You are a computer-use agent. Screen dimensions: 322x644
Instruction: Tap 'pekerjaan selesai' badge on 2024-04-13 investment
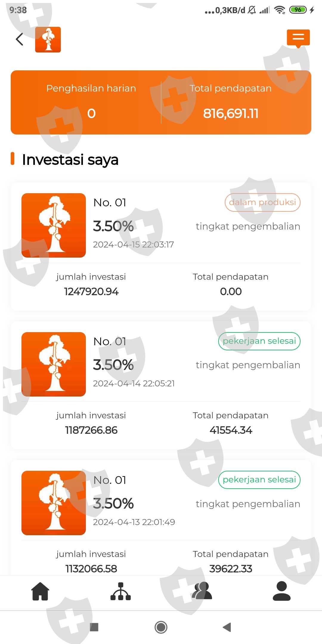coord(259,480)
